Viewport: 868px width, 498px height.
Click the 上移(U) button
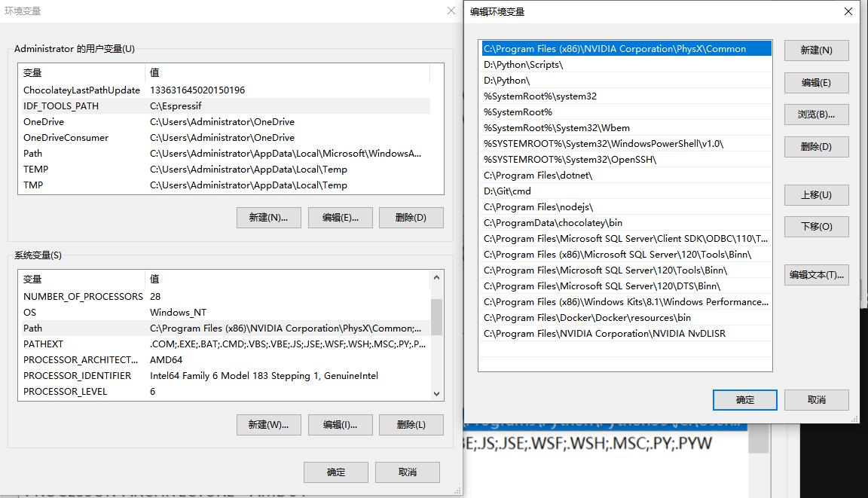816,195
